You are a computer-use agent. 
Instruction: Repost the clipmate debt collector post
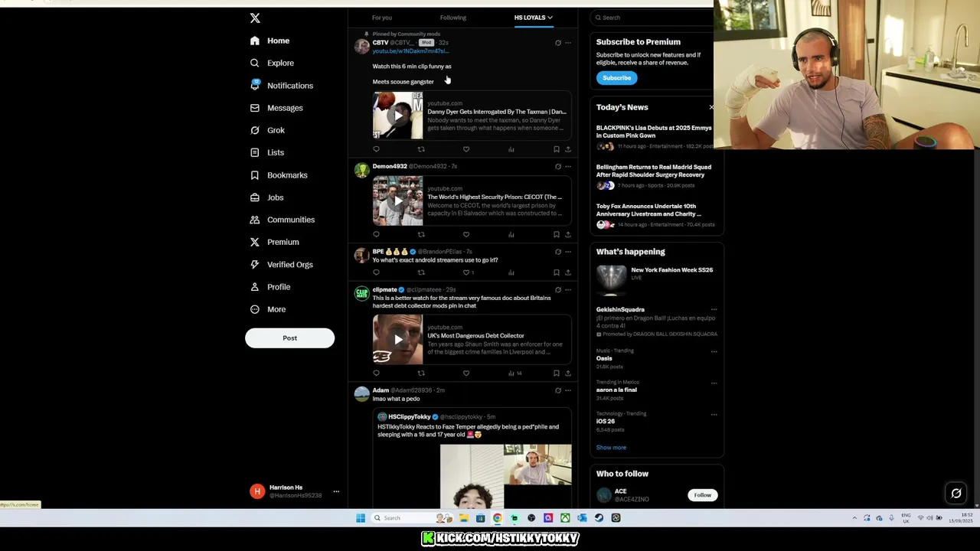pos(421,373)
